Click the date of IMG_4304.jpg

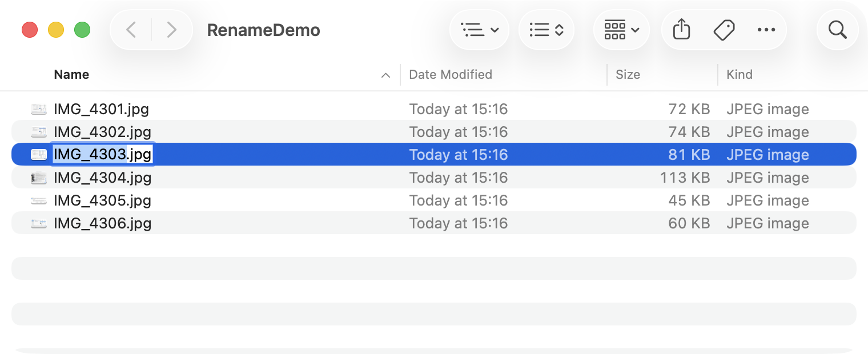(459, 178)
